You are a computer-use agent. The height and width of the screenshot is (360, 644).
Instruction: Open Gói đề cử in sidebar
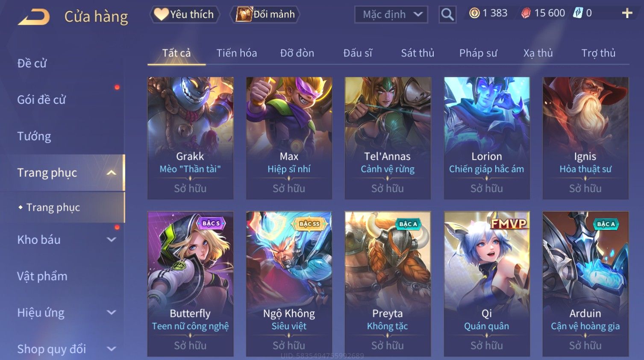tap(41, 100)
